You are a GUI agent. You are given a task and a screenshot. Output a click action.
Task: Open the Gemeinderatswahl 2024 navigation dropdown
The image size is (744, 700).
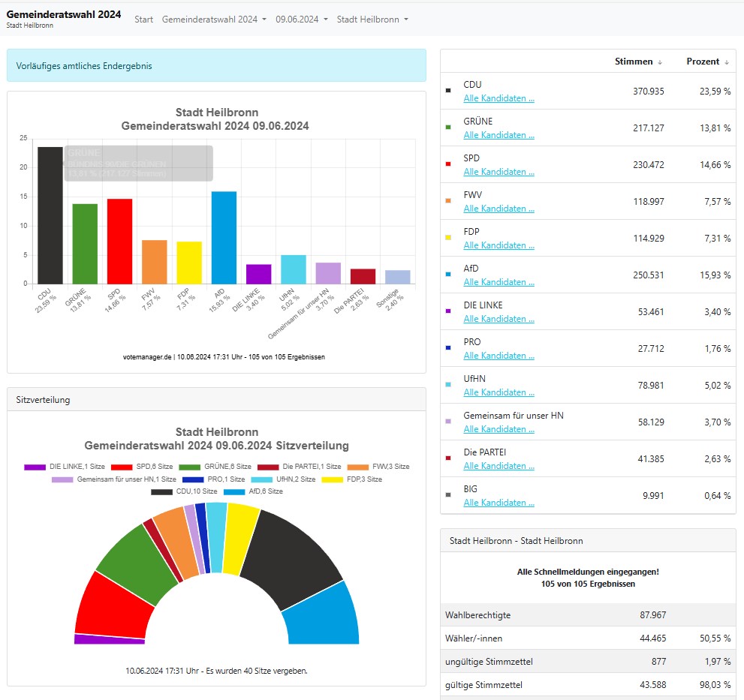(214, 19)
